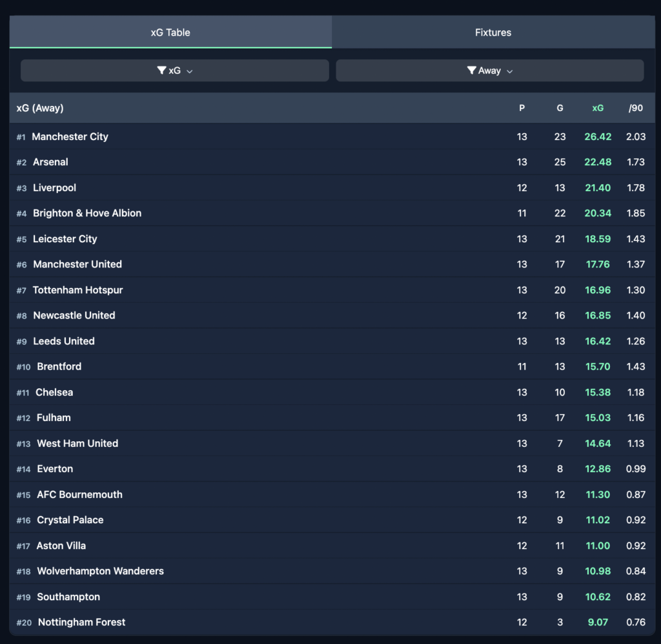Click Tottenham's xG value 16.96
Screen dimensions: 661x644
point(598,290)
